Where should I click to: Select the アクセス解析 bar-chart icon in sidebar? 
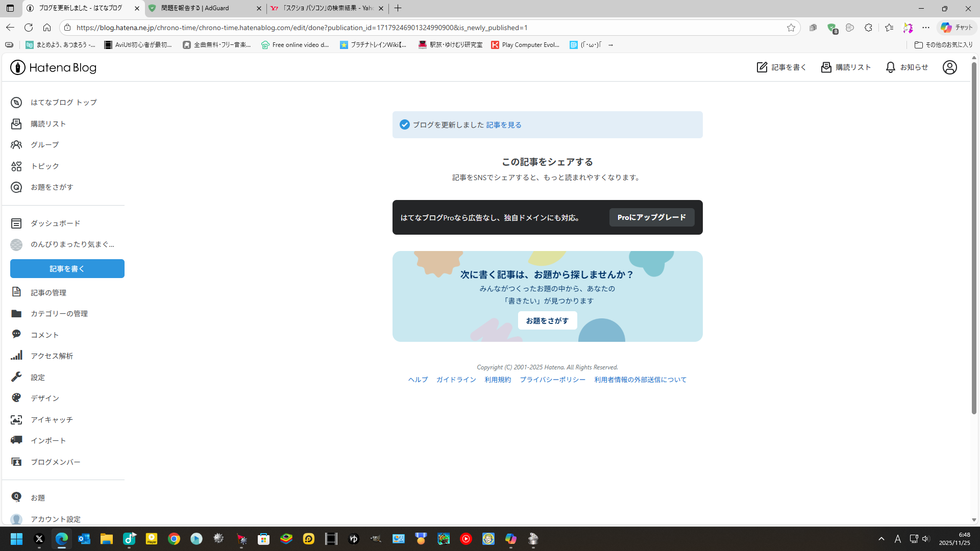[16, 355]
